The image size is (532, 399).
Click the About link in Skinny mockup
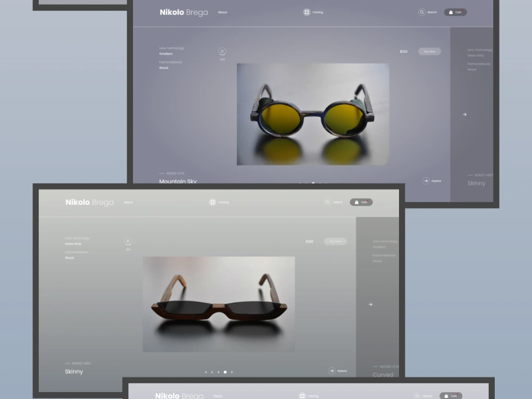pos(128,202)
